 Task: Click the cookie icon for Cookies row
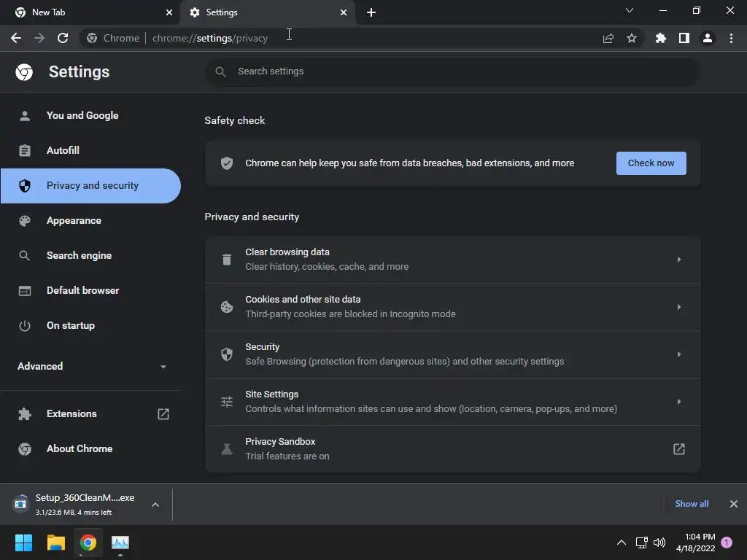click(x=227, y=307)
